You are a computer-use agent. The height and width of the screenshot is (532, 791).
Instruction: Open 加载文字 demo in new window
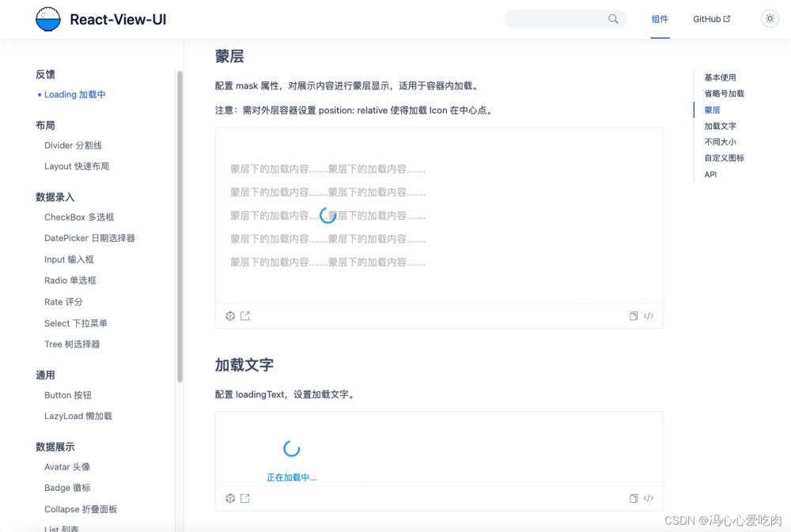pos(245,498)
